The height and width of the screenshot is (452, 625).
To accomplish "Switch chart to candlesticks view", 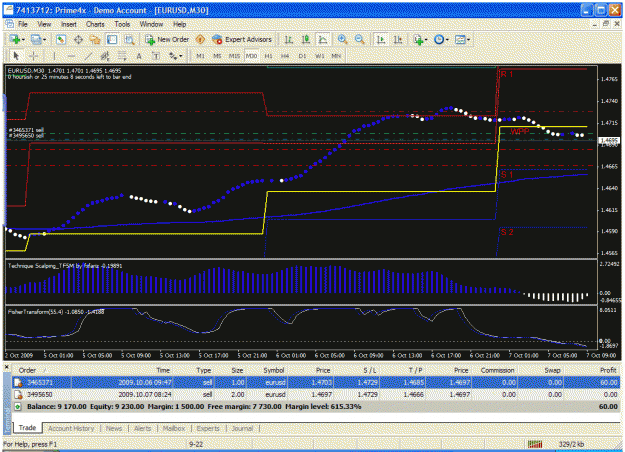I will 306,39.
